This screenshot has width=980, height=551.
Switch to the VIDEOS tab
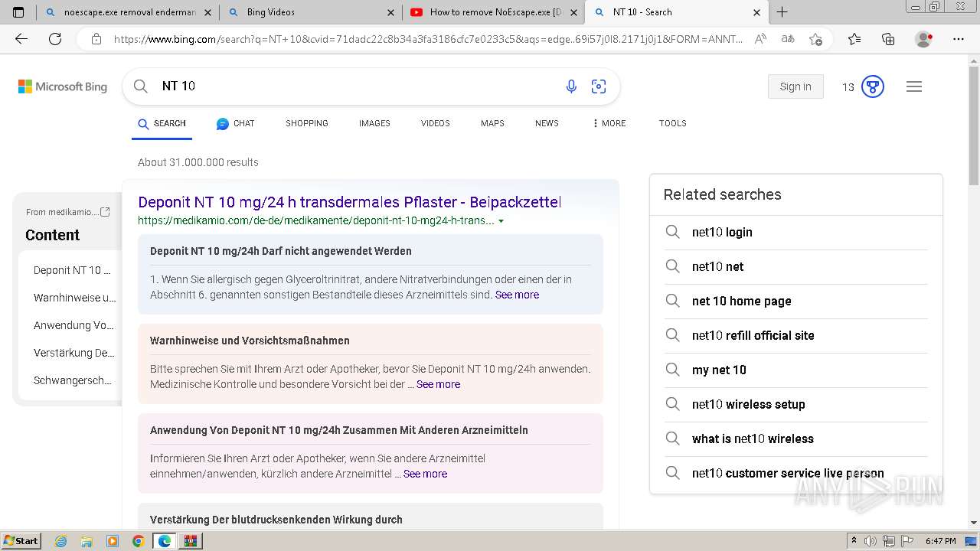pos(436,123)
